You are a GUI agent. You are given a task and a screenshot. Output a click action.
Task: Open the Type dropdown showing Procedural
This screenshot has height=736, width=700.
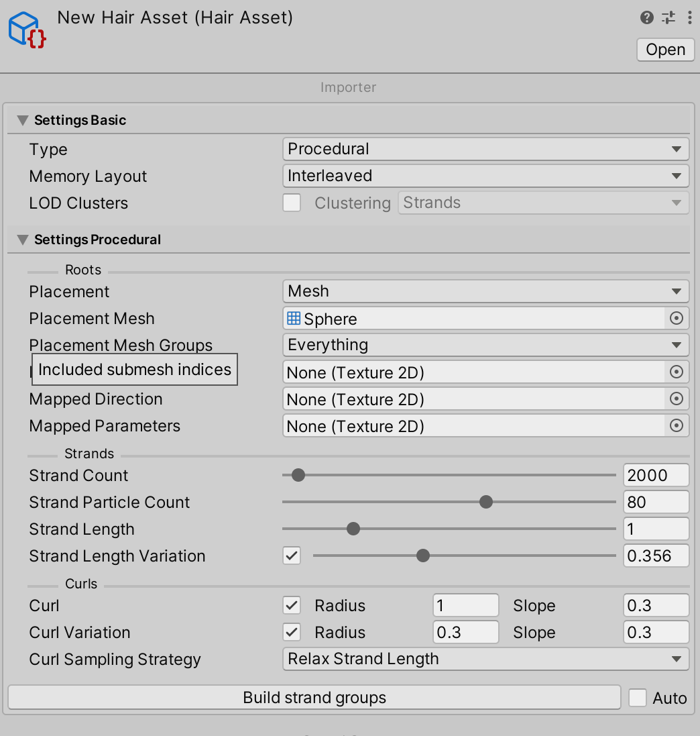(x=485, y=149)
